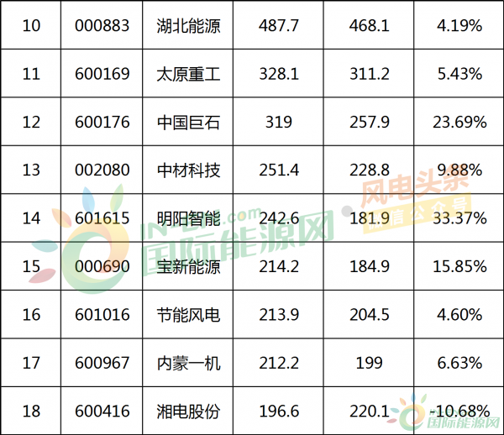Select stock code 600169
The height and width of the screenshot is (435, 504).
[x=102, y=74]
